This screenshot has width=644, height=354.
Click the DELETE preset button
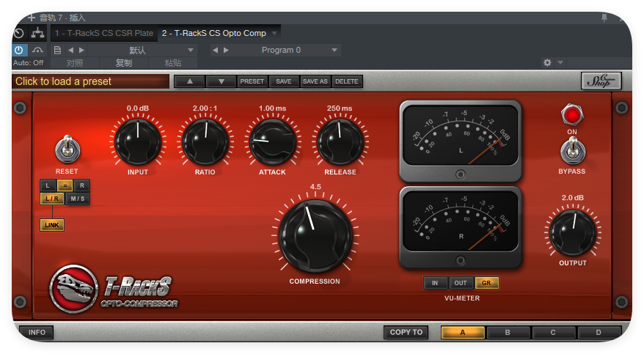pos(347,81)
